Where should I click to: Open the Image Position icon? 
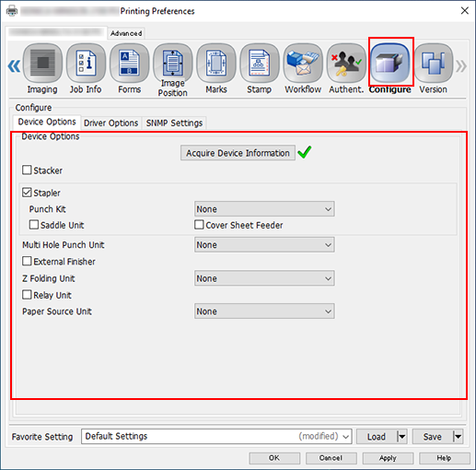(x=173, y=63)
